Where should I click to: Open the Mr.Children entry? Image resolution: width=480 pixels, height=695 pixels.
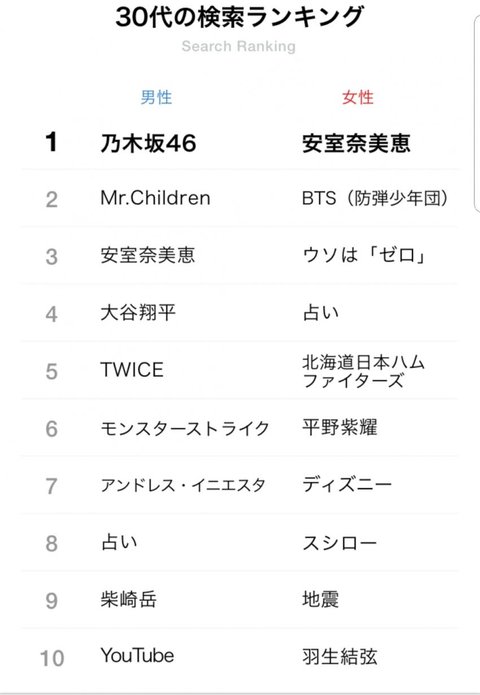click(x=155, y=198)
